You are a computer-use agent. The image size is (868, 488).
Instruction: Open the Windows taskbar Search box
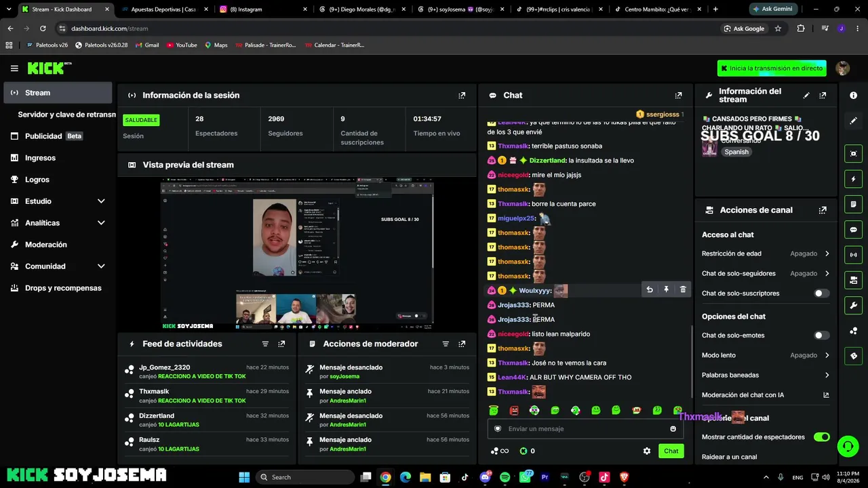tap(306, 477)
